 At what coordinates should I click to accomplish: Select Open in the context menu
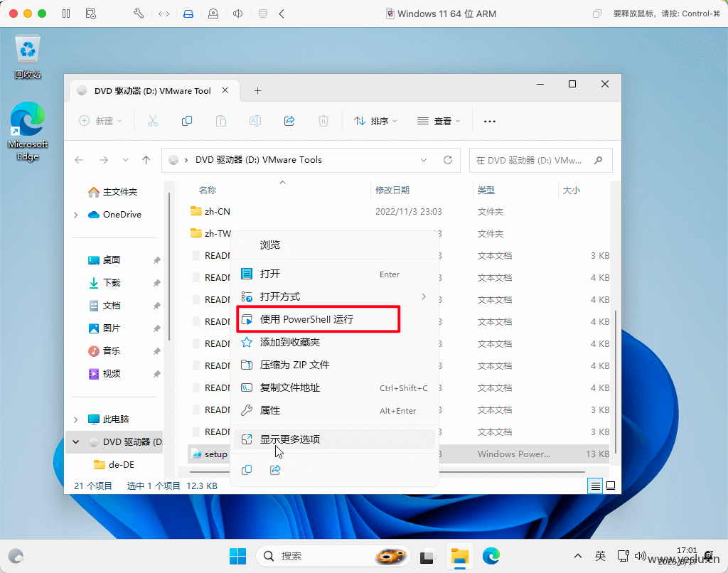pos(334,274)
